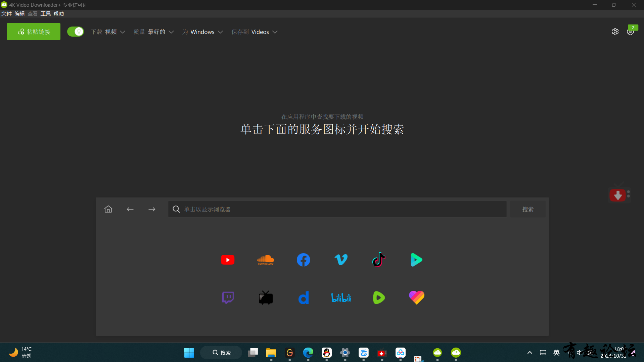
Task: Open TikTok service icon
Action: [x=379, y=260]
